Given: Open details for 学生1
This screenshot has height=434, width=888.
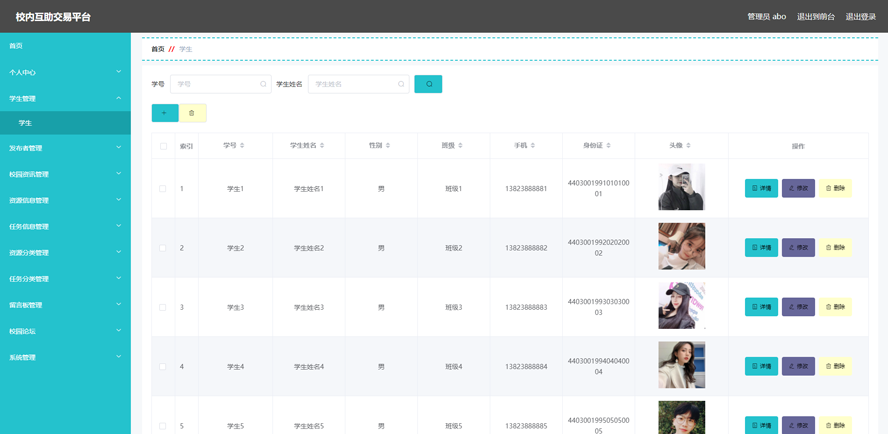Looking at the screenshot, I should click(761, 188).
